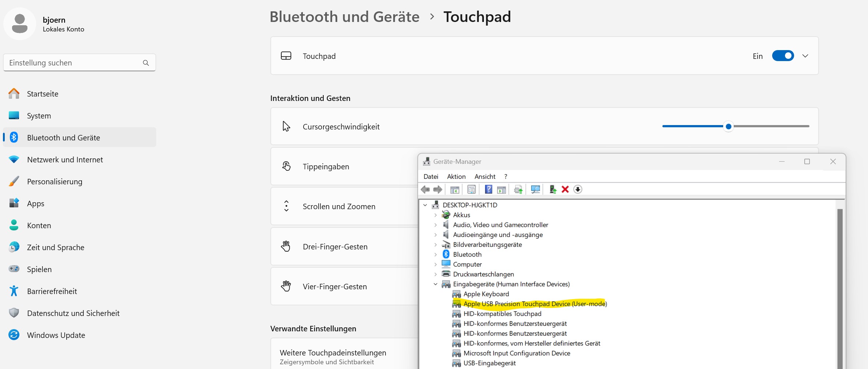The image size is (868, 369).
Task: Open the Spielen settings category
Action: [80, 269]
